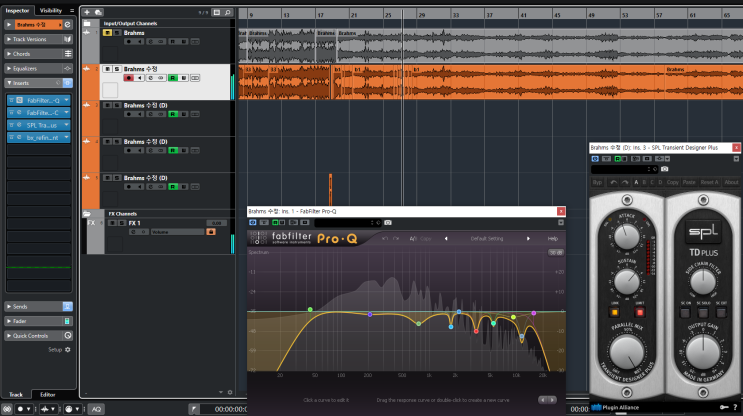This screenshot has height=416, width=743.
Task: Open Pro-Q Default Setting preset menu
Action: tap(487, 239)
